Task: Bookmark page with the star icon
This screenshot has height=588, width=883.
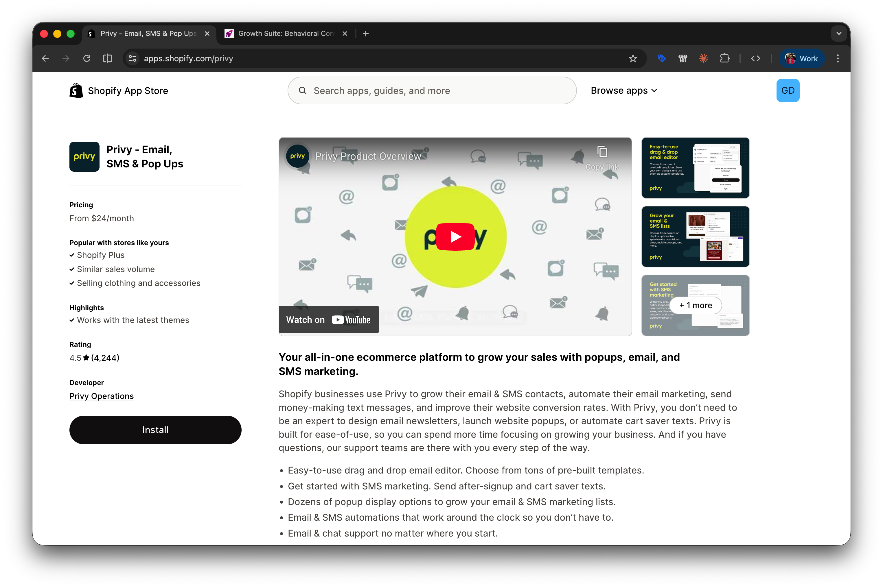Action: coord(633,58)
